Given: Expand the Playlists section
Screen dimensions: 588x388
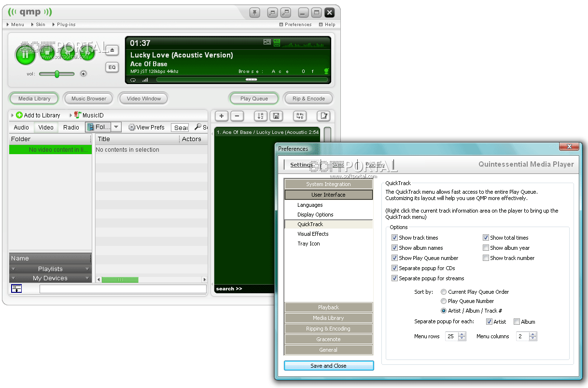Looking at the screenshot, I should click(50, 269).
